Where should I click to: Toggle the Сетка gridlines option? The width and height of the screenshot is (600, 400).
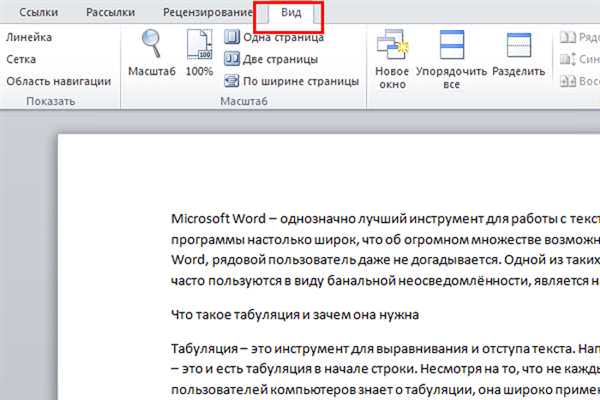click(x=21, y=59)
